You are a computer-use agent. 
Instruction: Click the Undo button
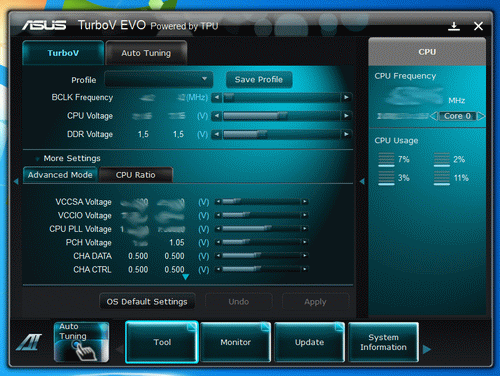pos(239,302)
